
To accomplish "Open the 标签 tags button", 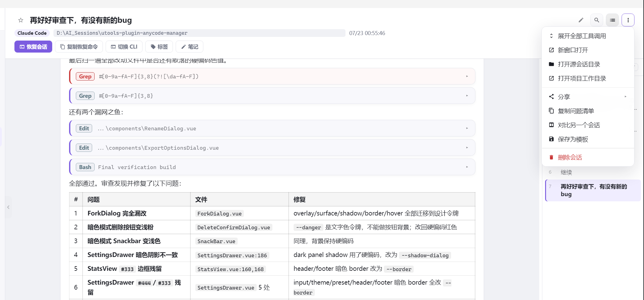I will pyautogui.click(x=159, y=47).
